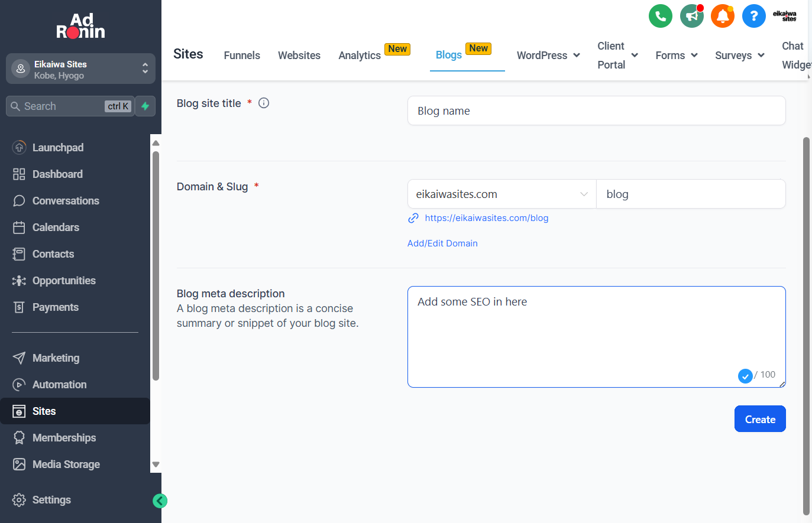Click the Create button

[x=760, y=419]
